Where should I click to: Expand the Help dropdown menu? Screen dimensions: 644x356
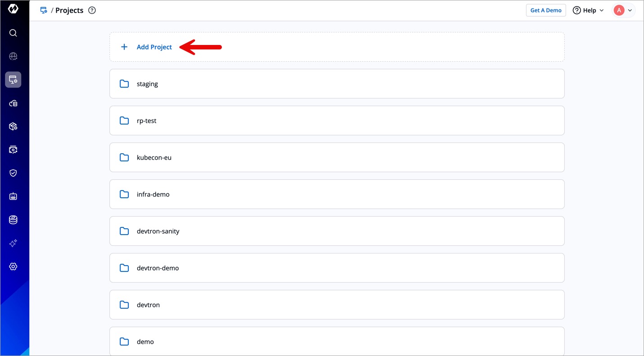point(588,10)
